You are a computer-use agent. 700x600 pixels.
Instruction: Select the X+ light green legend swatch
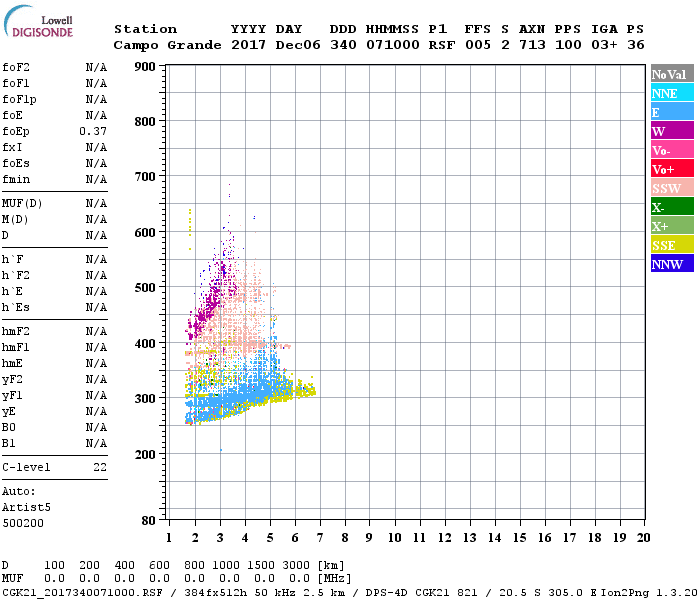point(672,225)
